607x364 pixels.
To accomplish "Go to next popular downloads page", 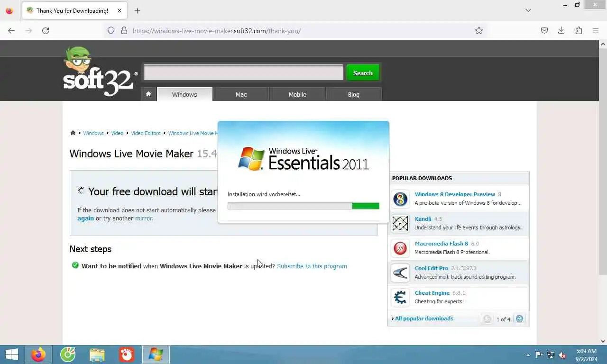I will click(x=520, y=319).
